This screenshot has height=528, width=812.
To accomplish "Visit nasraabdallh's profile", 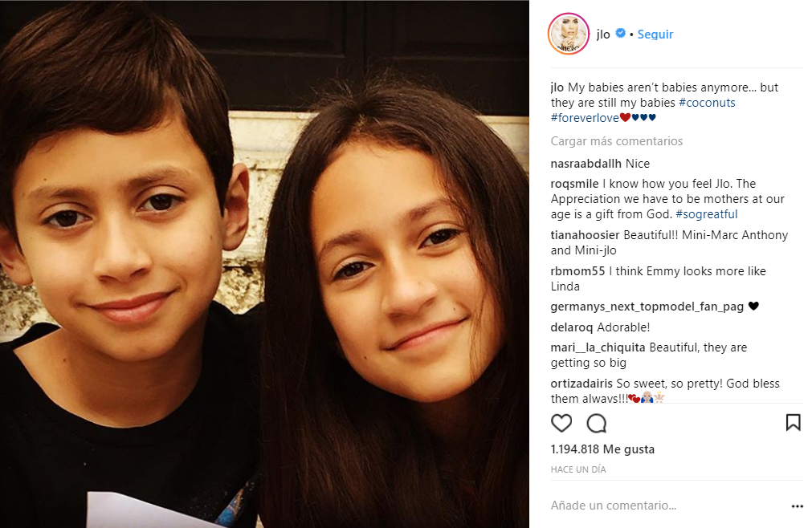I will pyautogui.click(x=586, y=164).
